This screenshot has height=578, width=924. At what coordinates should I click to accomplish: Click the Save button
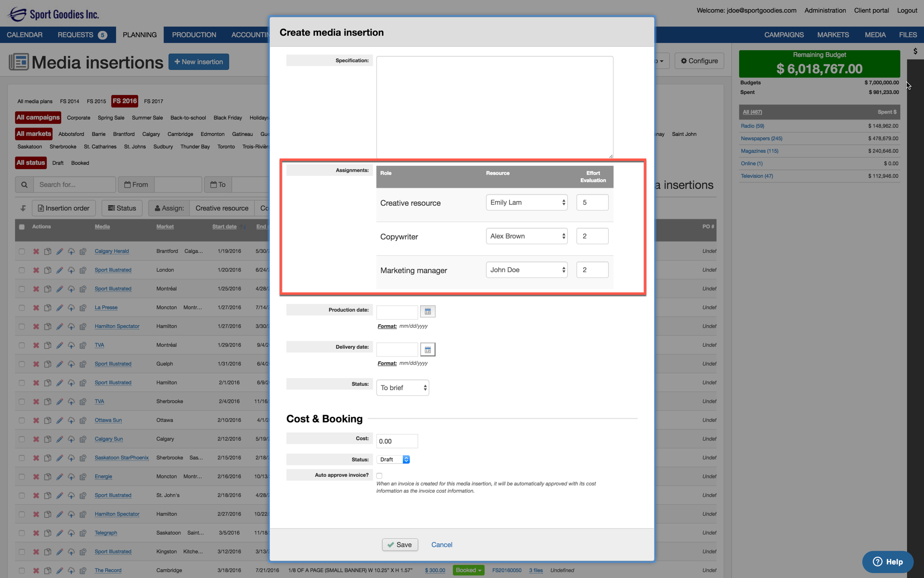pyautogui.click(x=399, y=545)
